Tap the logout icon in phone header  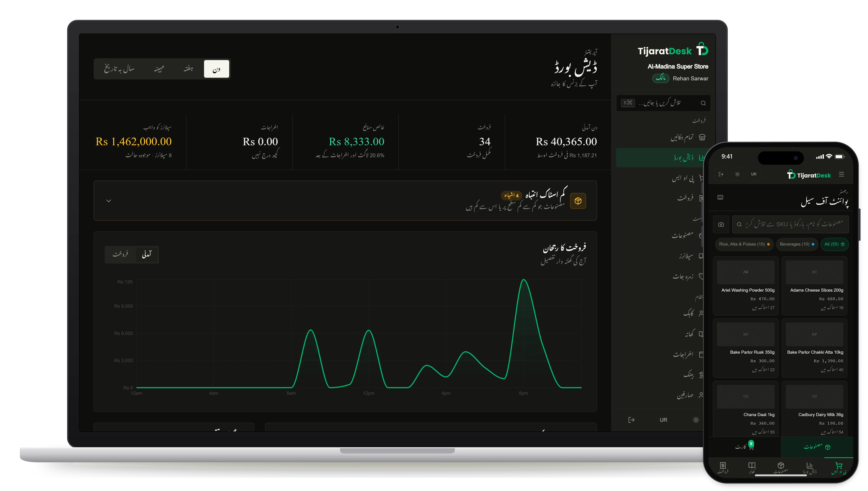721,174
